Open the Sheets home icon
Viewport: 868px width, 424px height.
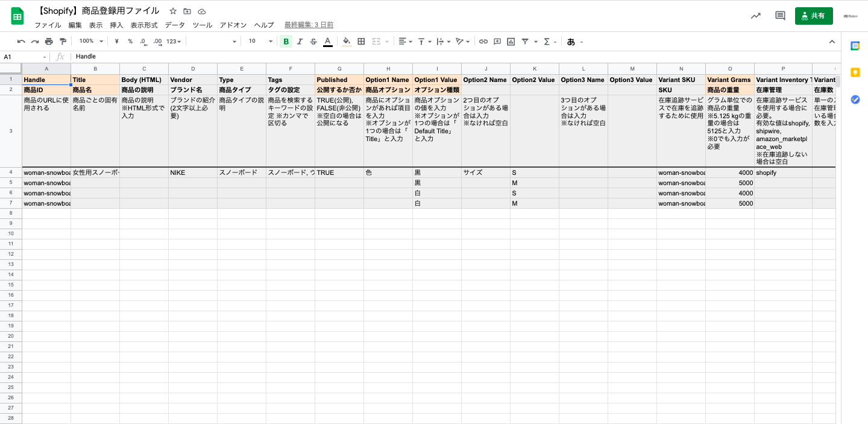(x=17, y=16)
